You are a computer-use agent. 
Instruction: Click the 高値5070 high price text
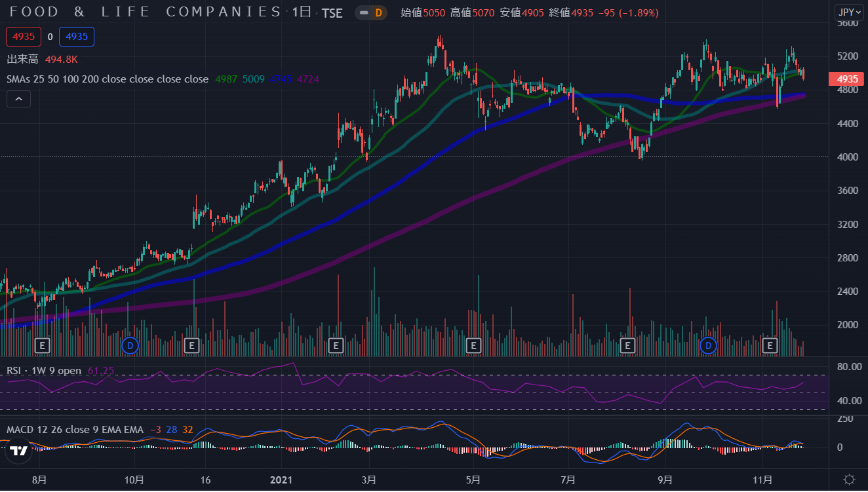[x=471, y=12]
